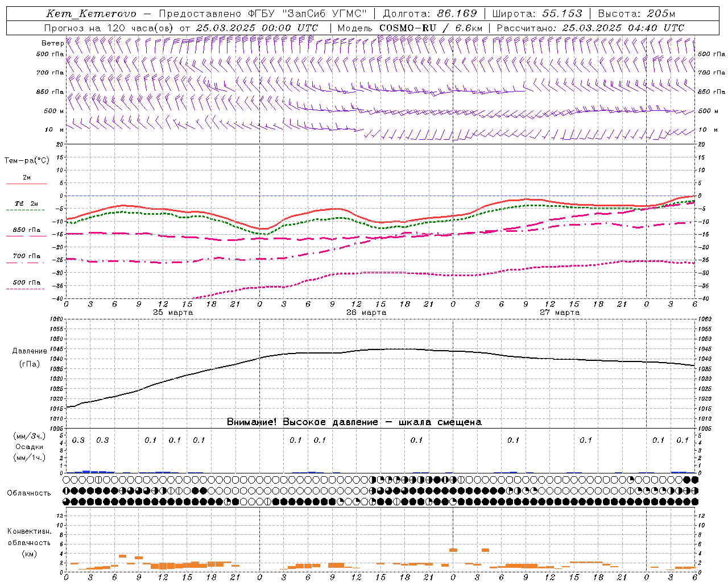Click the "Рассчитано: 25.03.2025 04:40 UTC" text

pyautogui.click(x=590, y=28)
